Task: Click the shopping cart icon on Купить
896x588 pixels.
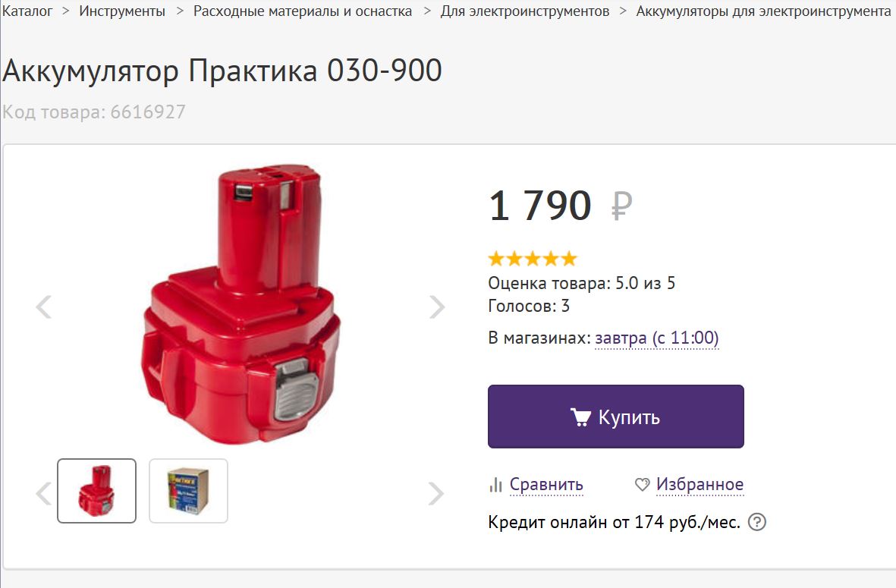Action: [580, 417]
